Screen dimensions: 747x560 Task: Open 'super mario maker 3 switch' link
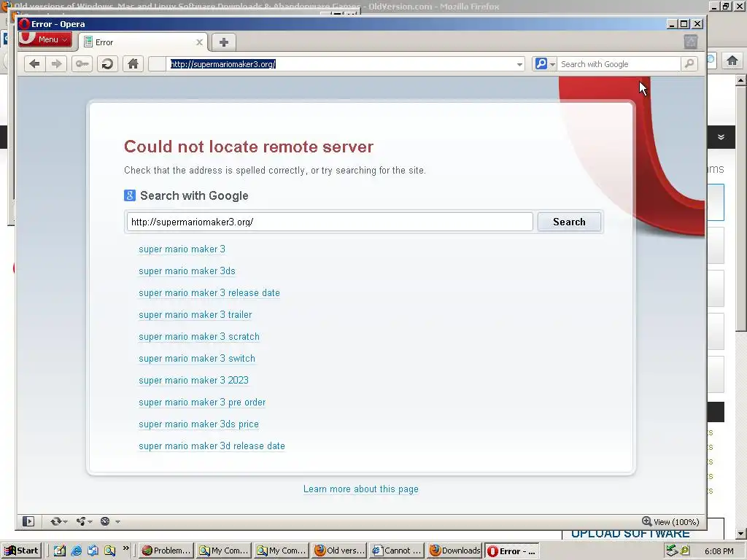197,359
